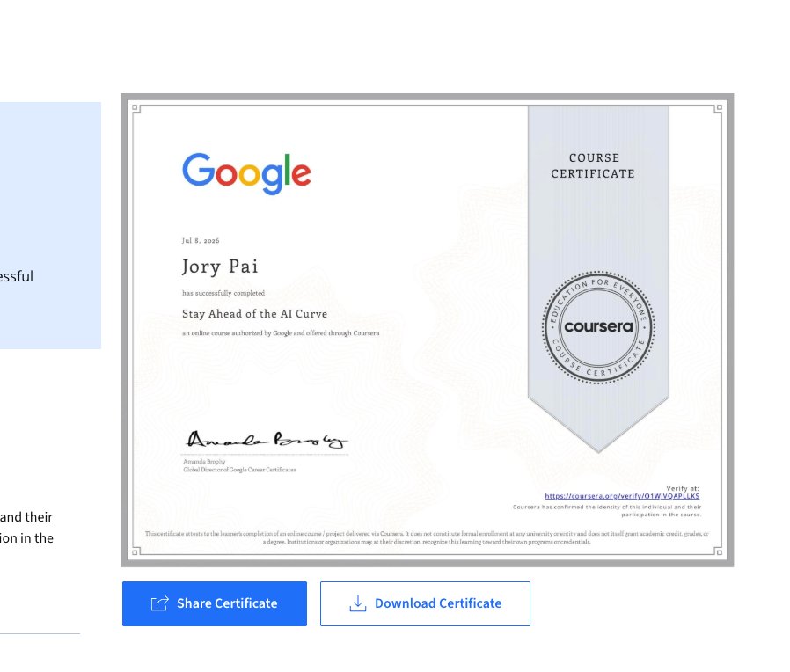Click the 'authorized by Google' description line
Screen dimensions: 790x672
281,333
